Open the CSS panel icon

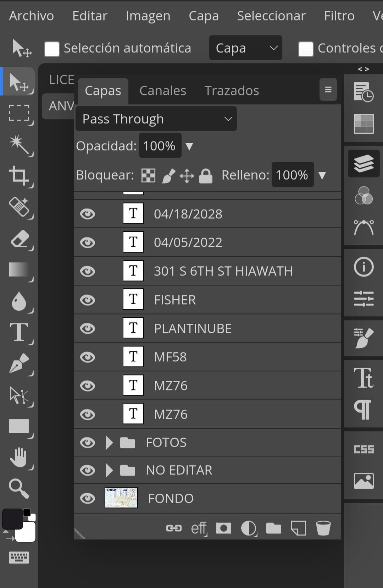coord(363,449)
